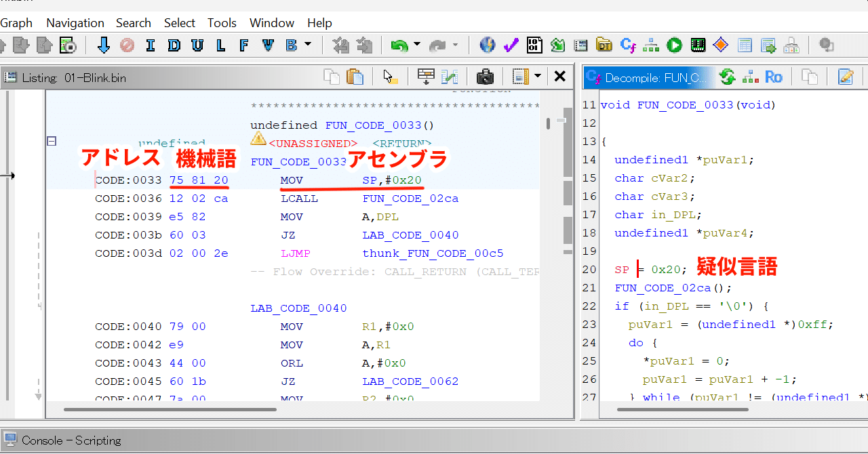Image resolution: width=868 pixels, height=454 pixels.
Task: Click the Instruction 'I' navigation toolbar icon
Action: [151, 45]
